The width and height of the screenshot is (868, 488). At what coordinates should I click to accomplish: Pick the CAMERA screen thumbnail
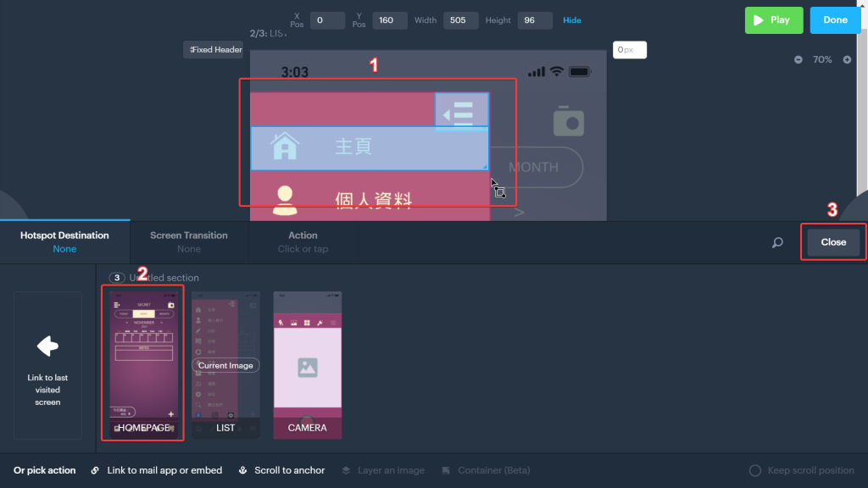pyautogui.click(x=307, y=365)
